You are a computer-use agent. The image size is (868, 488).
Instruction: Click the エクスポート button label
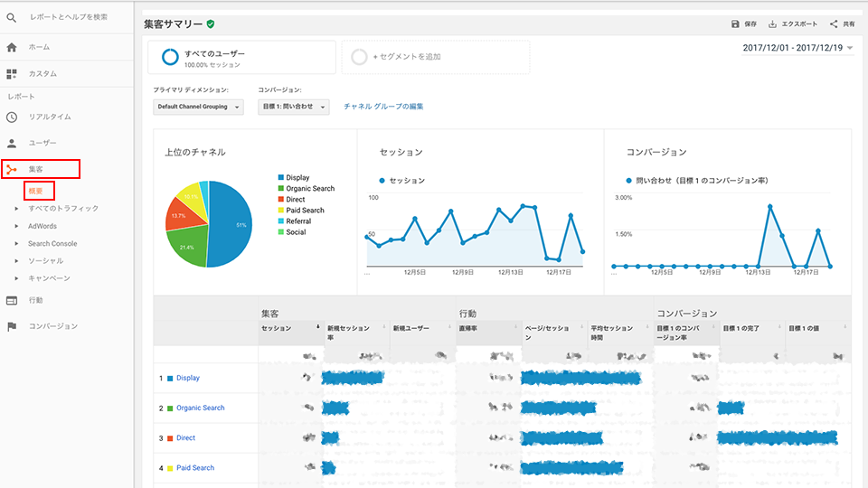click(798, 23)
